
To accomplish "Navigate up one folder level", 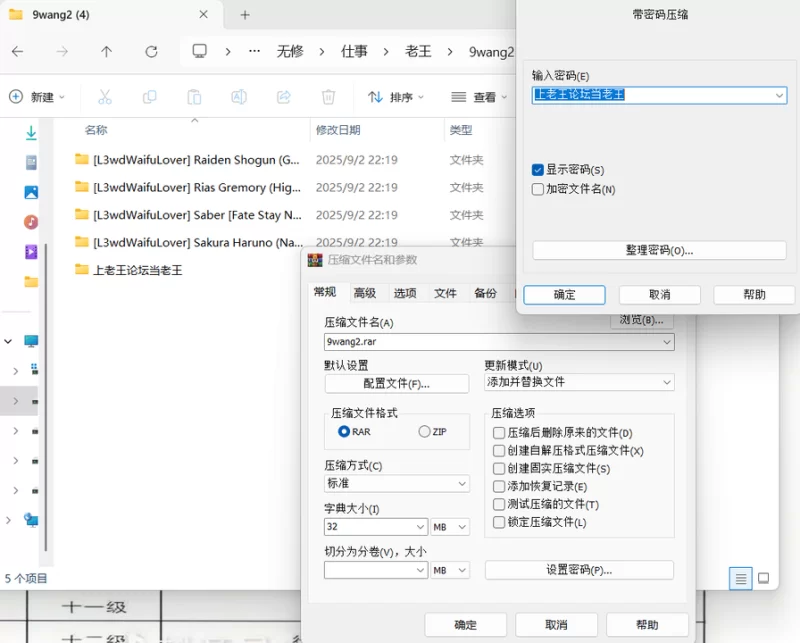I will [x=106, y=51].
